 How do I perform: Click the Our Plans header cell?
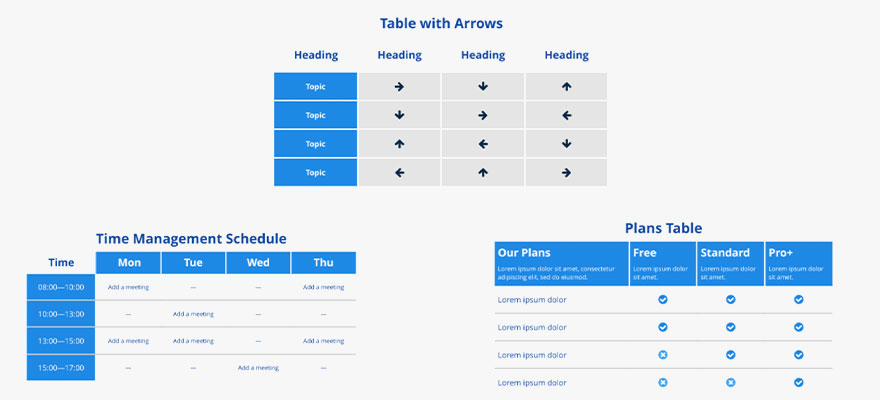tap(561, 264)
